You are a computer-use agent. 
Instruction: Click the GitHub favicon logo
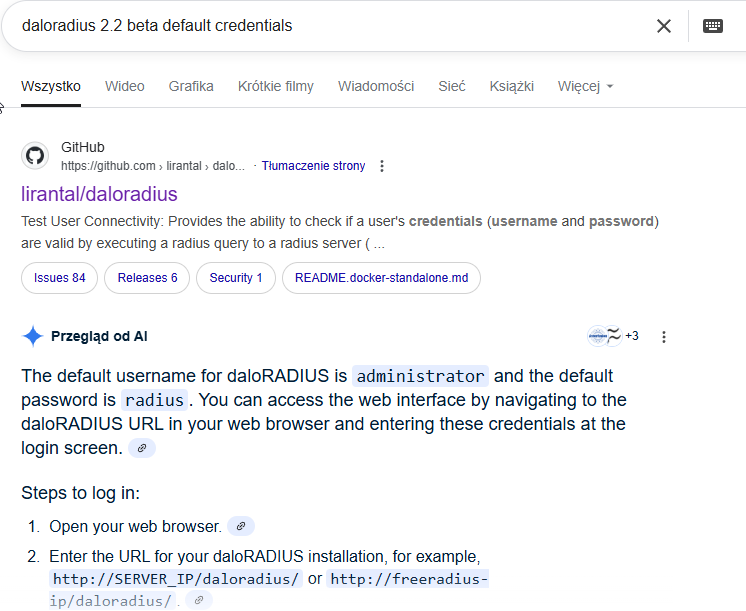[x=35, y=156]
